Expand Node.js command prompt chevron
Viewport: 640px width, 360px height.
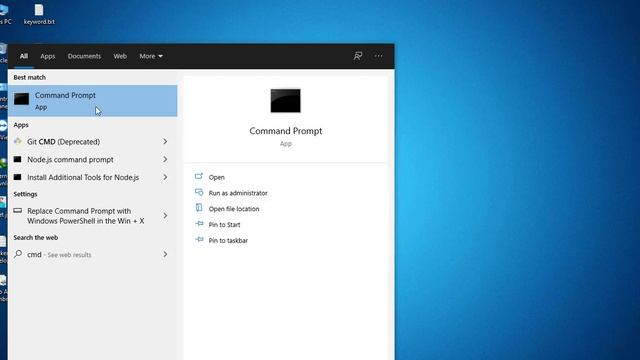165,159
